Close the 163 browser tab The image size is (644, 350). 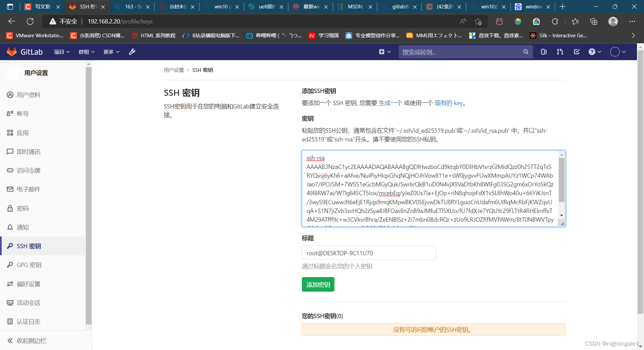[x=148, y=7]
